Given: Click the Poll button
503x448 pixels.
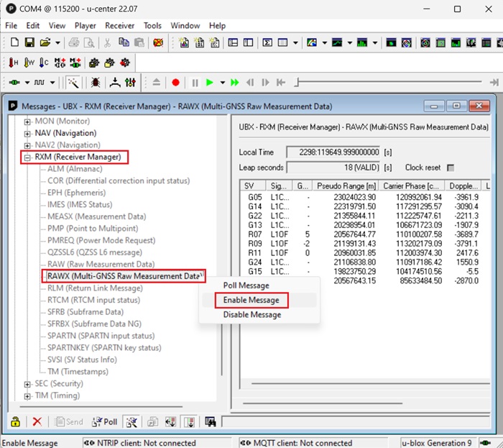Looking at the screenshot, I should 105,421.
